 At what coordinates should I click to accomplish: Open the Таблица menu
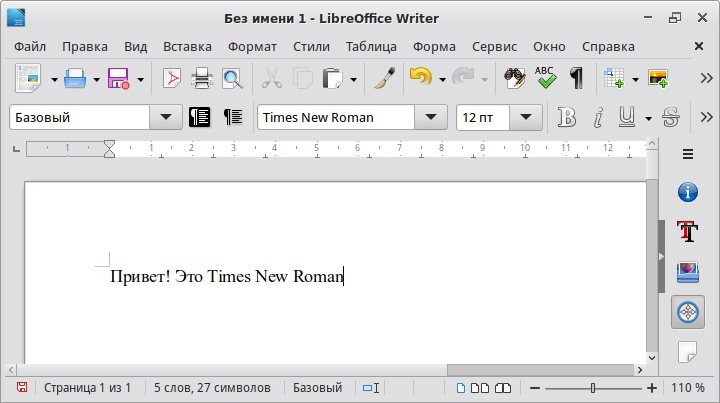click(x=371, y=46)
